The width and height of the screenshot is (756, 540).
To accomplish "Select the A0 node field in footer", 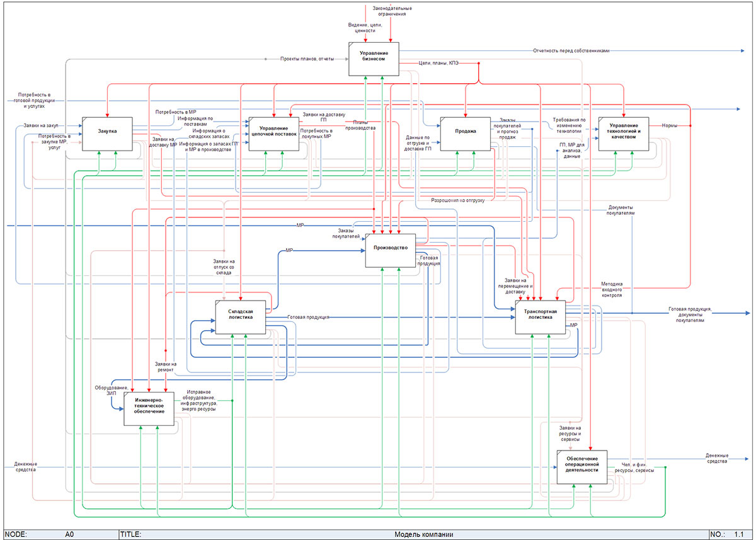I will pos(70,534).
